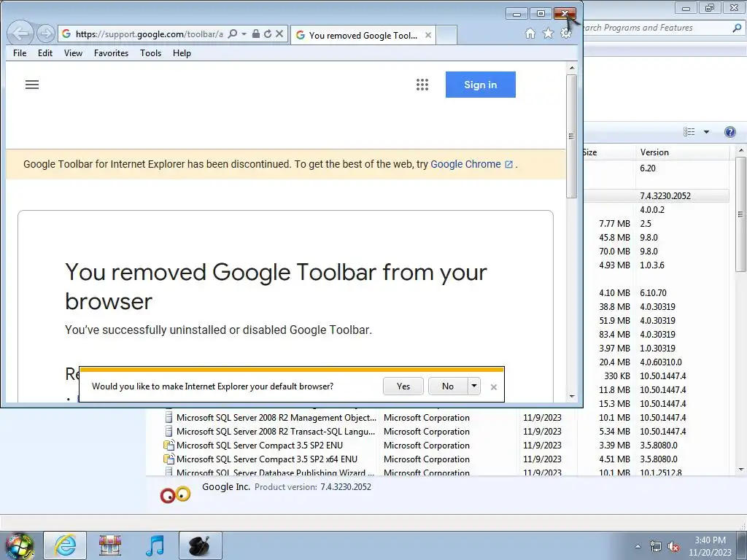Click the network tray icon
Viewport: 747px width, 560px height.
pos(656,547)
